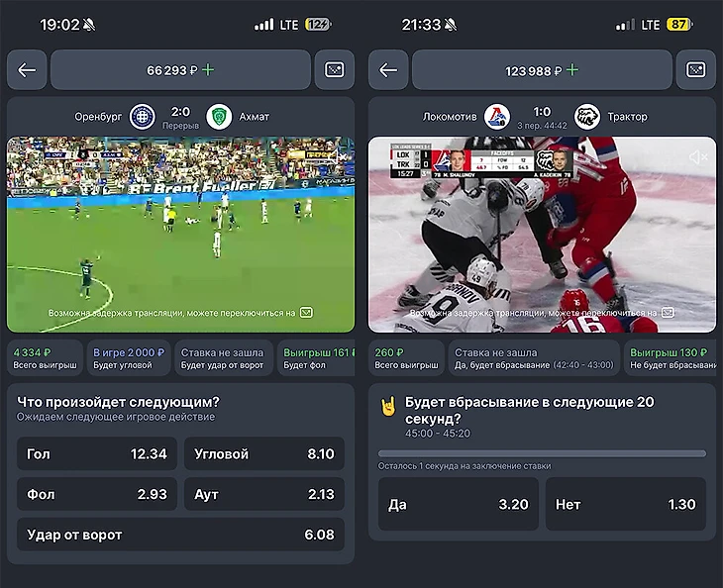Image resolution: width=723 pixels, height=588 pixels.
Task: Tap the back arrow on the Локомотив screen
Action: click(388, 70)
